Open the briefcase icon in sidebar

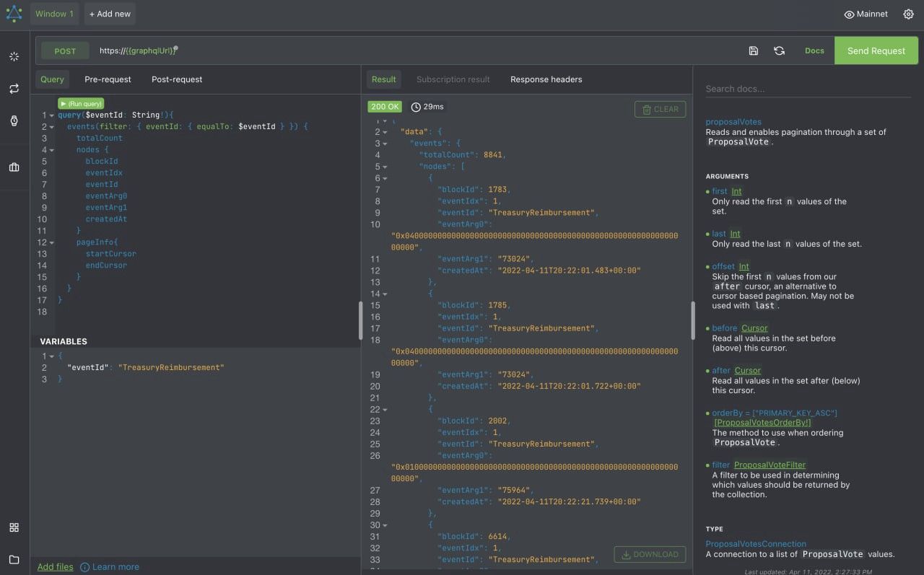[14, 167]
